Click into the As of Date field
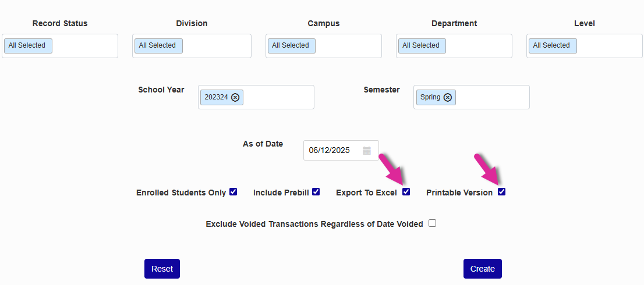This screenshot has width=644, height=285. tap(330, 151)
